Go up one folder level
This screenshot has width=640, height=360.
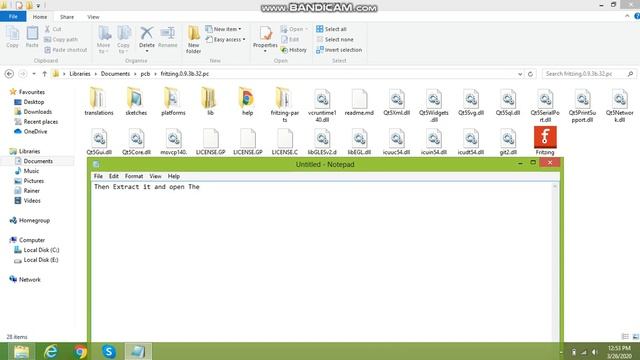pyautogui.click(x=44, y=74)
